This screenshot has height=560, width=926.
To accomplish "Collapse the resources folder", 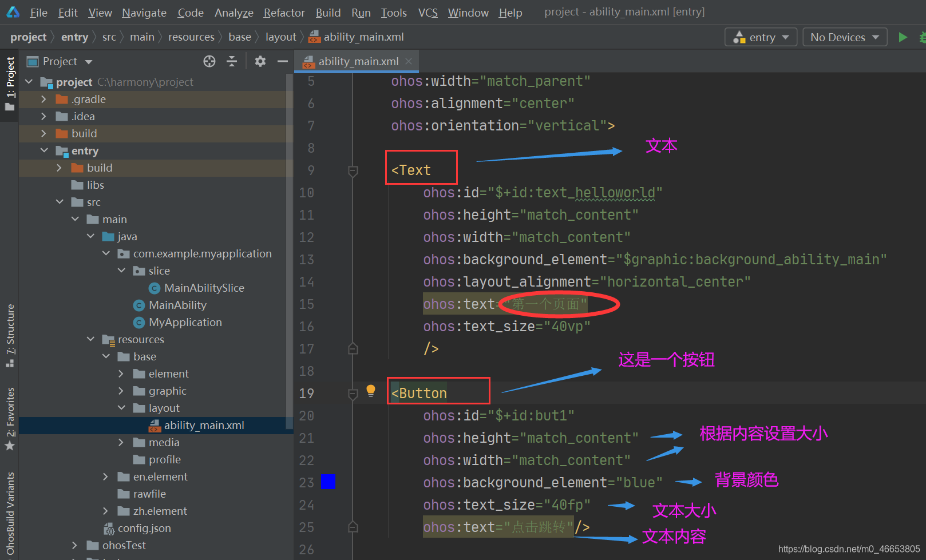I will point(90,339).
